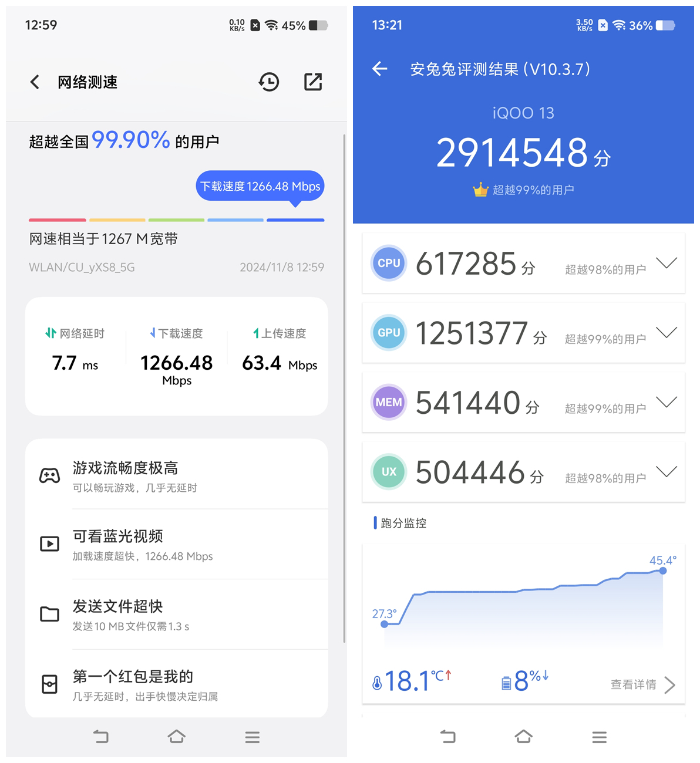Tap the Wi-Fi status icon at 13:21
Screen dimensions: 700x763
coord(619,25)
